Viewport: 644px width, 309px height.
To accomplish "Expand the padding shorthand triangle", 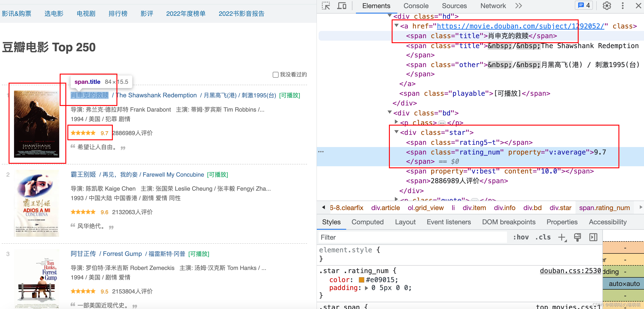I will (367, 288).
